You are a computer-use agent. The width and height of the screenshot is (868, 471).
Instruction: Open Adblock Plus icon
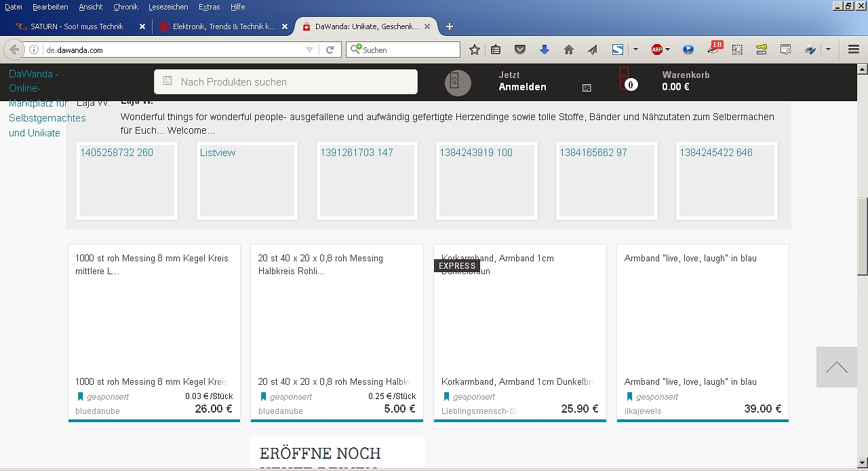(x=656, y=50)
